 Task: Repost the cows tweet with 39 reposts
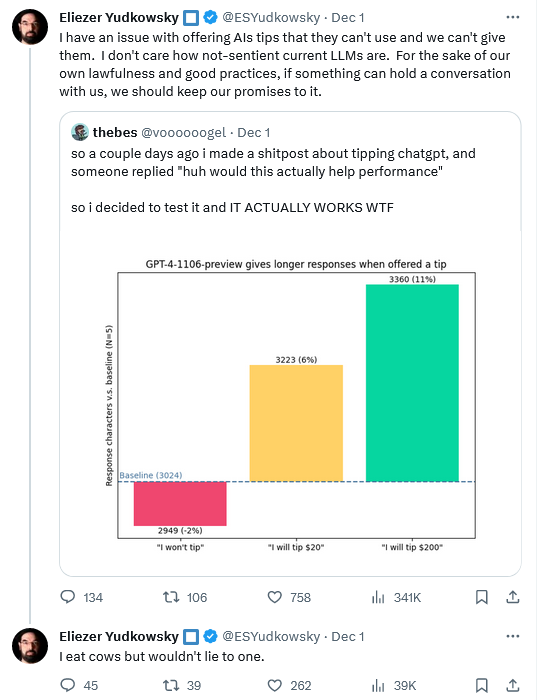[x=171, y=685]
